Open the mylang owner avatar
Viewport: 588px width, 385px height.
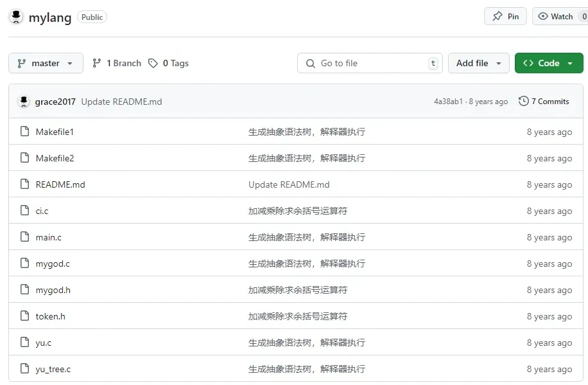coord(16,17)
